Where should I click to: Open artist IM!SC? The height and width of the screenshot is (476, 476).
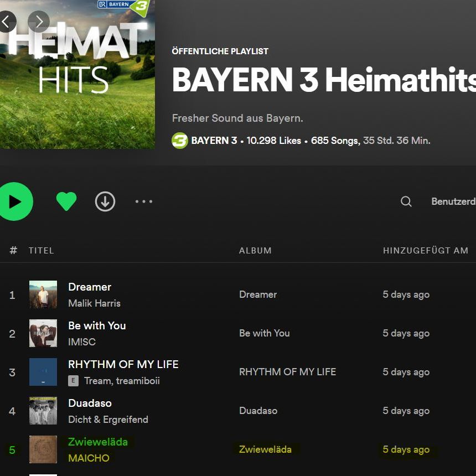coord(82,342)
